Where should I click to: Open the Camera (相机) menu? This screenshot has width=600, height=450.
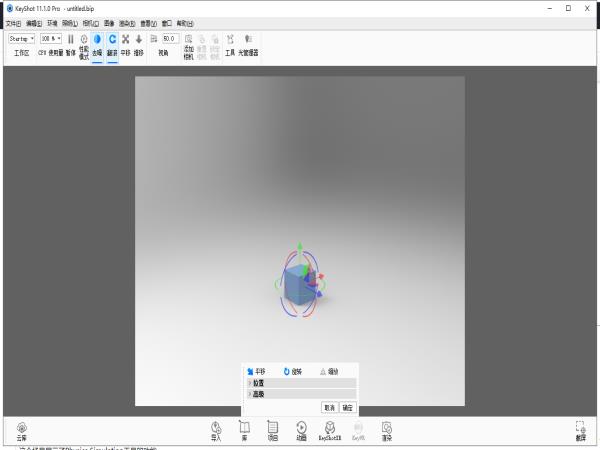tap(91, 23)
